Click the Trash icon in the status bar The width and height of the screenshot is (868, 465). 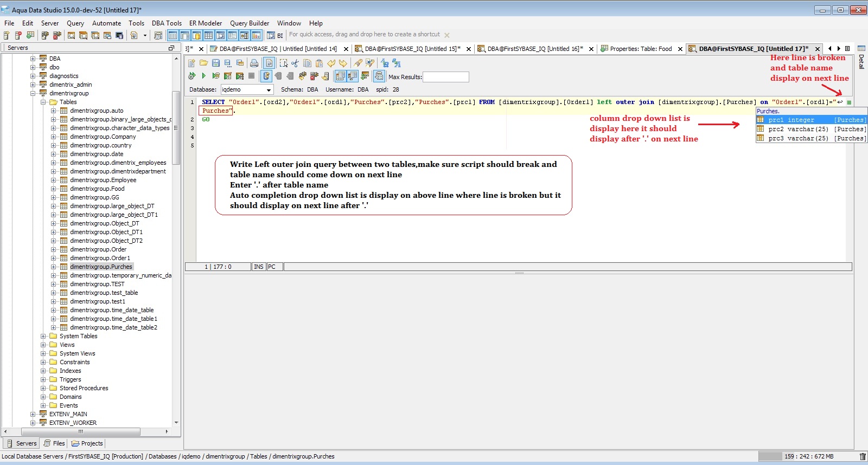tap(863, 456)
